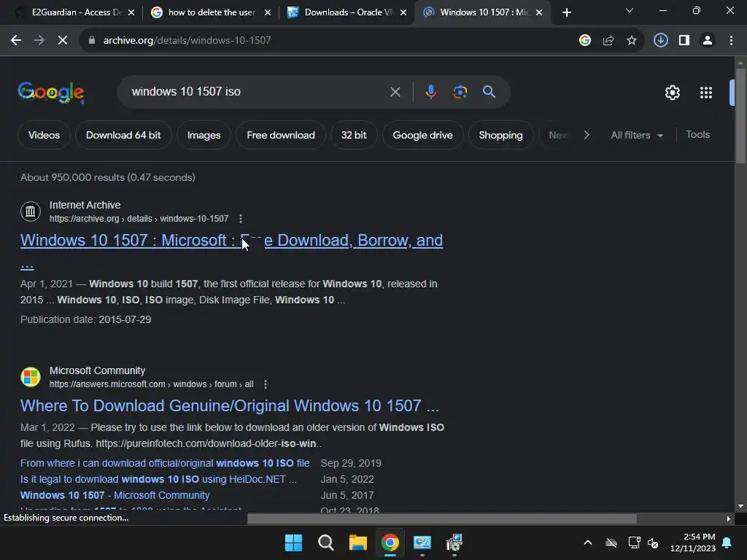Start voice search with microphone
This screenshot has height=560, width=747.
pyautogui.click(x=430, y=92)
